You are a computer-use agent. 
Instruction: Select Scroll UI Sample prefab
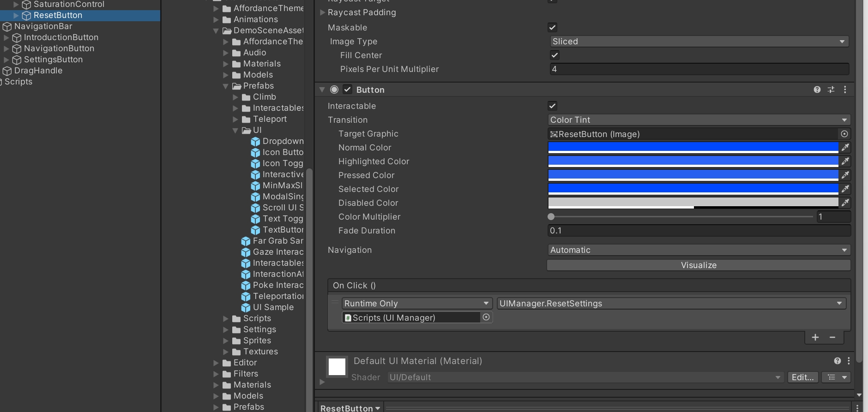[x=277, y=208]
